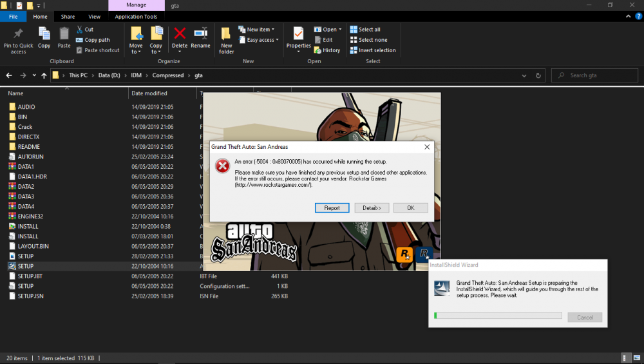This screenshot has height=364, width=644.
Task: Click the Copy ribbon icon
Action: pyautogui.click(x=44, y=34)
